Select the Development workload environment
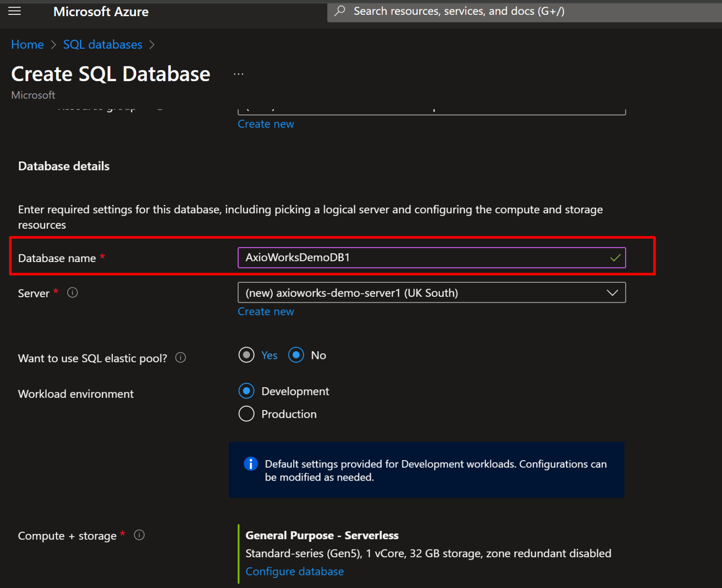The height and width of the screenshot is (588, 722). tap(246, 391)
